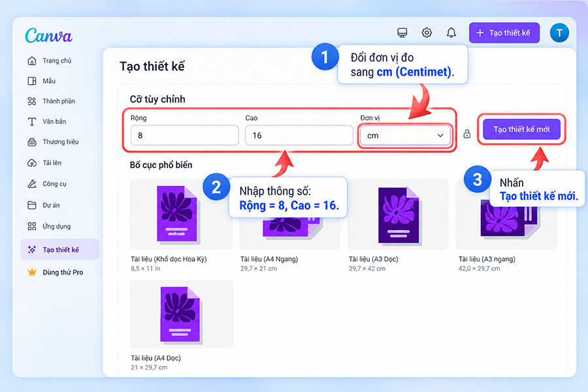
Task: Click the Tạo thiết kế mới button
Action: (521, 129)
